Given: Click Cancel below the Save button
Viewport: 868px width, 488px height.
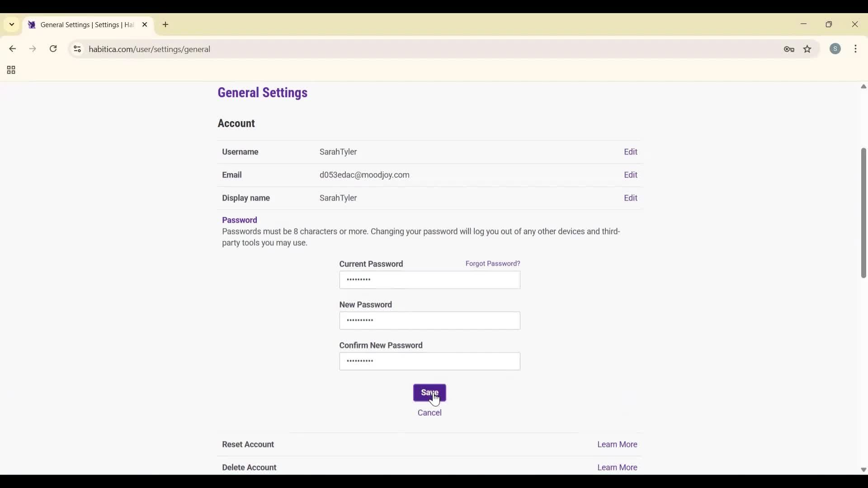Looking at the screenshot, I should [429, 413].
